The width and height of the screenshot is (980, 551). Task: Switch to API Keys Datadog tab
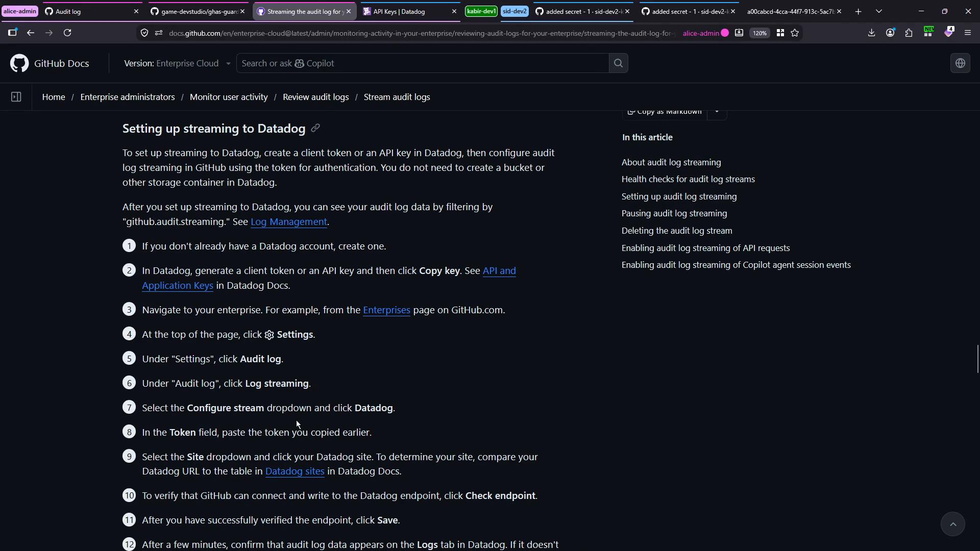[x=403, y=11]
